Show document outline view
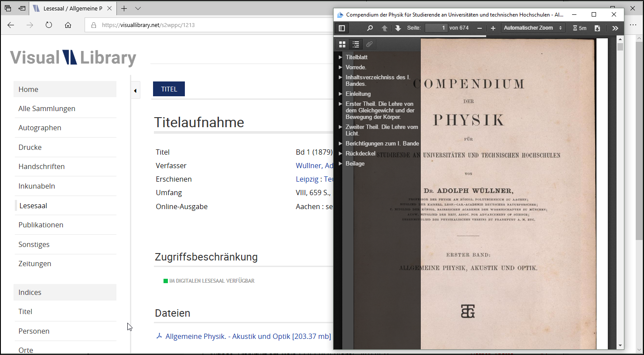644x355 pixels. point(356,44)
